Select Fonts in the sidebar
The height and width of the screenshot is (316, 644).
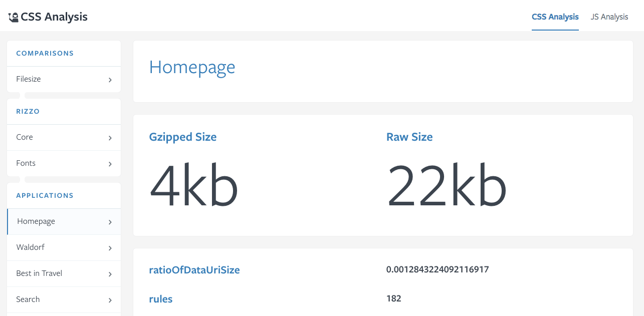click(26, 163)
